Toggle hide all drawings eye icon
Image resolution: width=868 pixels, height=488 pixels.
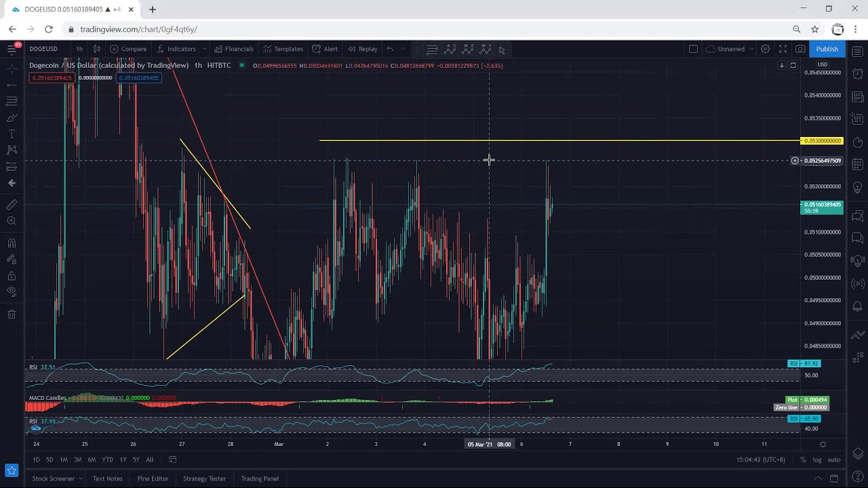[x=12, y=292]
